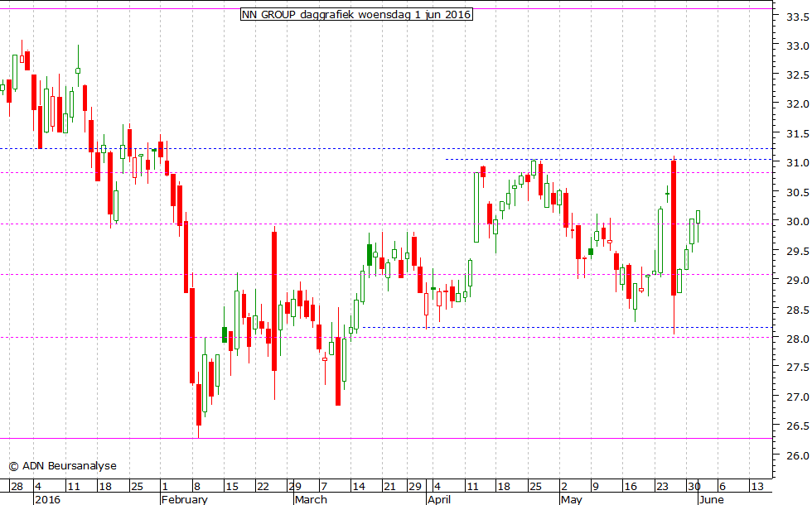
Task: Click the date label '15' in February
Action: click(x=232, y=487)
